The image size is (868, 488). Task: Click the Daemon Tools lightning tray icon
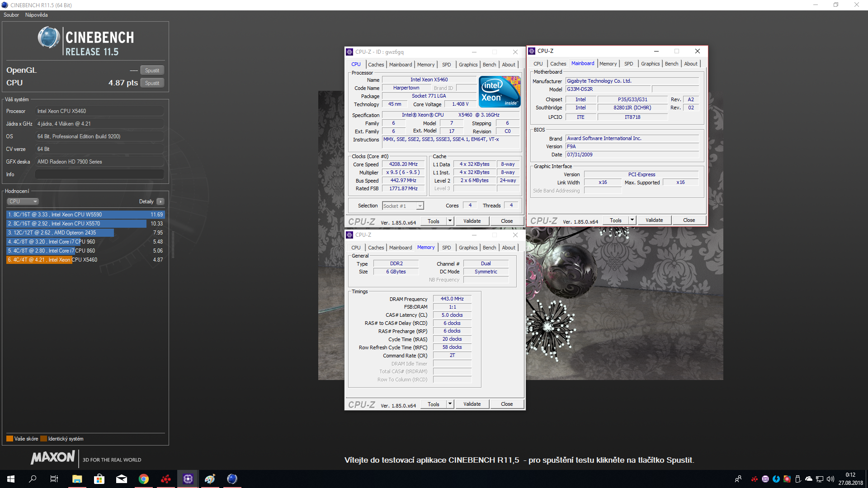(776, 479)
